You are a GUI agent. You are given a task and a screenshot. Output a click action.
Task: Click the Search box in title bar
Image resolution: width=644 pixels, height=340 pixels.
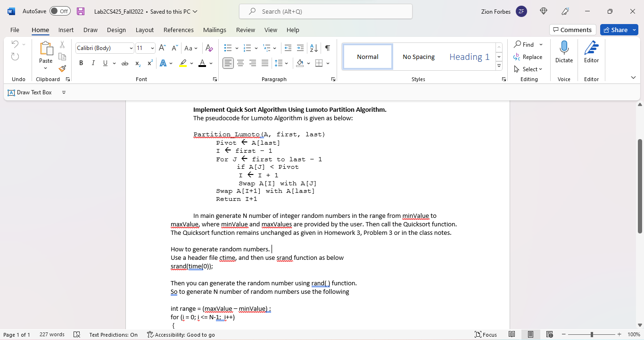tap(325, 11)
